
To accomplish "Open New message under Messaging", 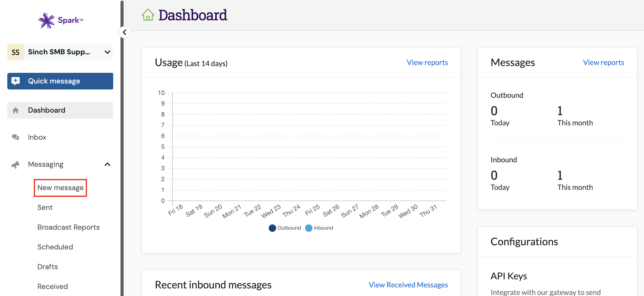I will tap(61, 188).
